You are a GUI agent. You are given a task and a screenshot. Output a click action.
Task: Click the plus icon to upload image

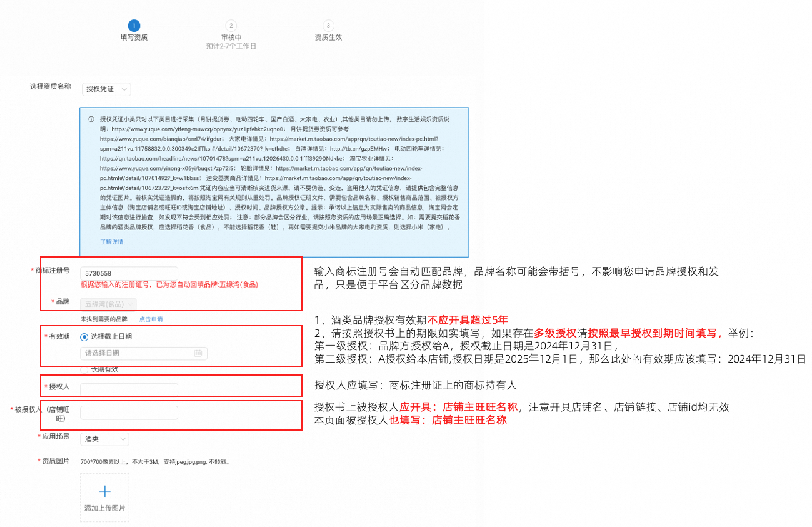tap(105, 491)
